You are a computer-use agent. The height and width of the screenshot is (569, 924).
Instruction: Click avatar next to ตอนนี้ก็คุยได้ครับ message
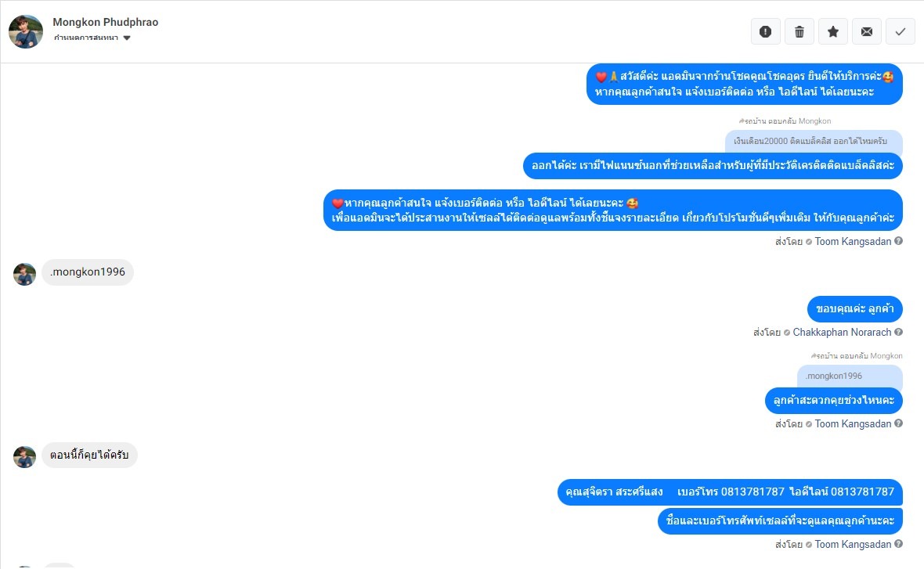click(x=25, y=456)
